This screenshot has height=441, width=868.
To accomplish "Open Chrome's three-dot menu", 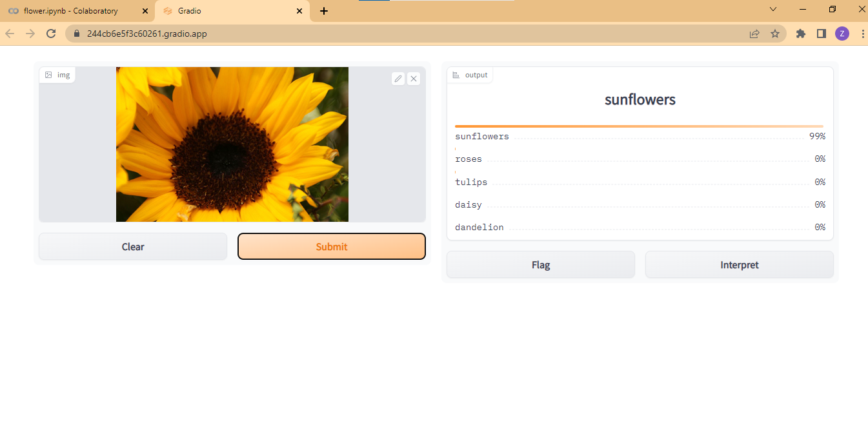I will tap(863, 34).
